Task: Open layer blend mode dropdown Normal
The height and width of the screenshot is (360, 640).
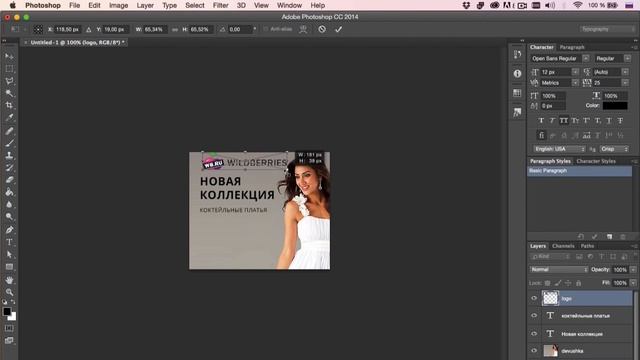Action: click(x=559, y=269)
